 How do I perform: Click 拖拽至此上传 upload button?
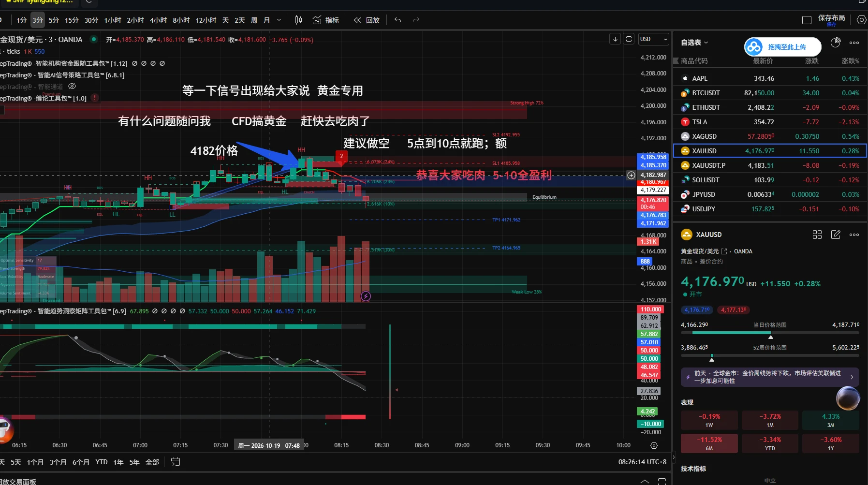[x=782, y=47]
